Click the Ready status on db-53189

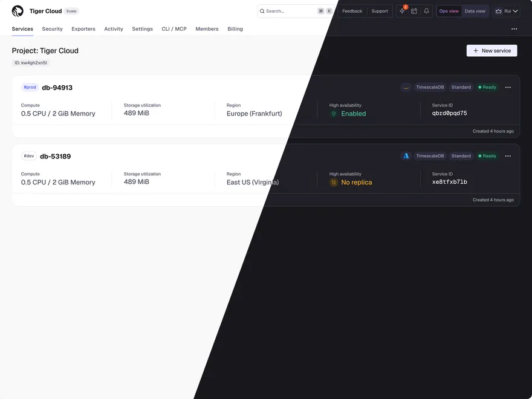(487, 156)
